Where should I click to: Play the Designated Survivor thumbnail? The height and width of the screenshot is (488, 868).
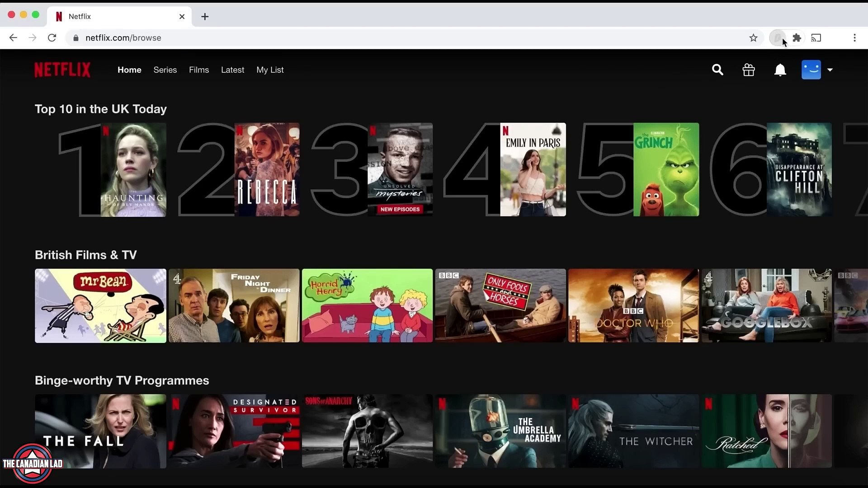tap(234, 431)
